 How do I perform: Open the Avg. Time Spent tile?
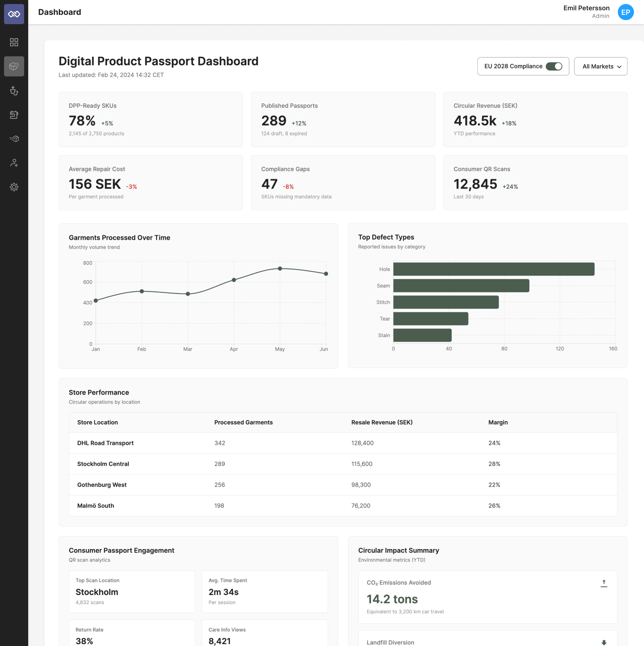(265, 591)
